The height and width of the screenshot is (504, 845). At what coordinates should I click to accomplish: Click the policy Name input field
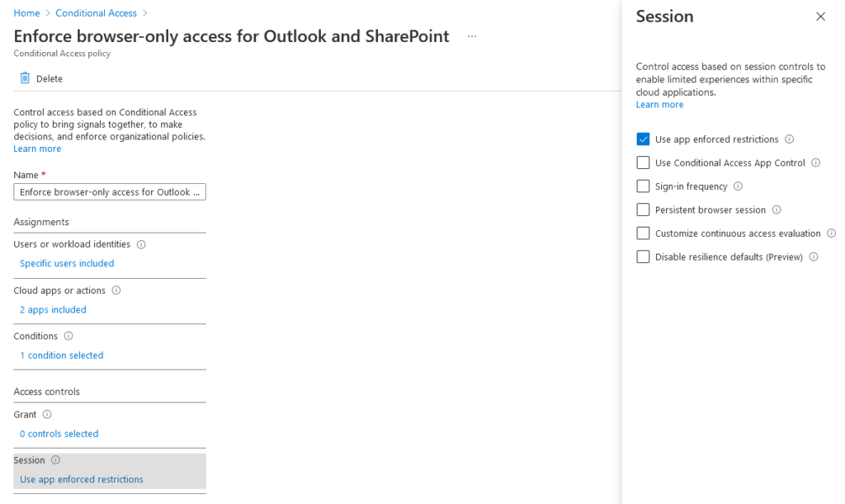click(110, 192)
